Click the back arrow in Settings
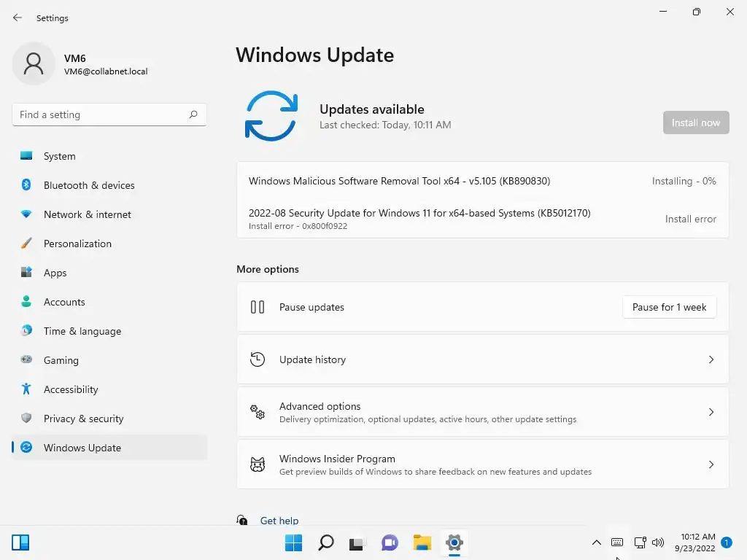The image size is (747, 560). 18,17
